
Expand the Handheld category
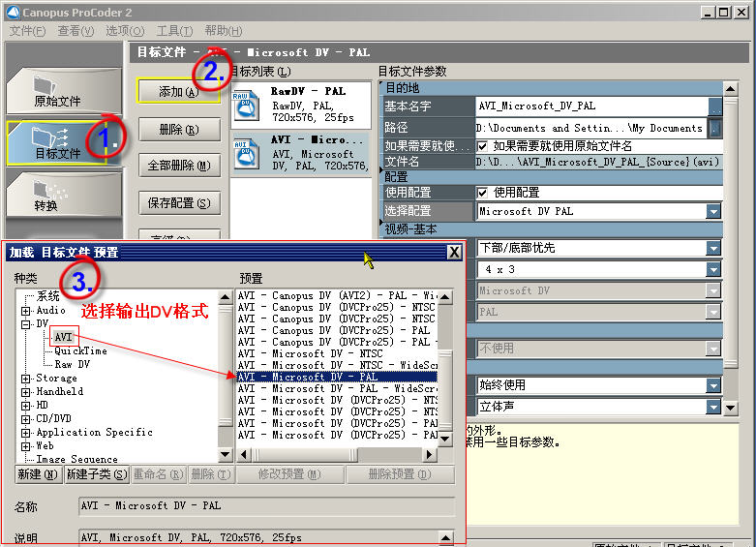[x=26, y=392]
